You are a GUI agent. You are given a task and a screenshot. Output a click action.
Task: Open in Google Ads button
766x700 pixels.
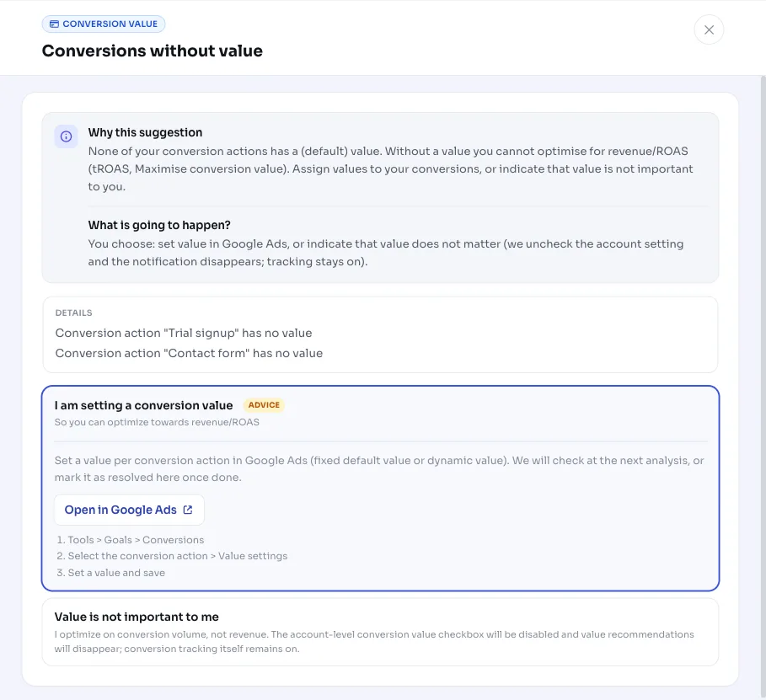point(129,510)
